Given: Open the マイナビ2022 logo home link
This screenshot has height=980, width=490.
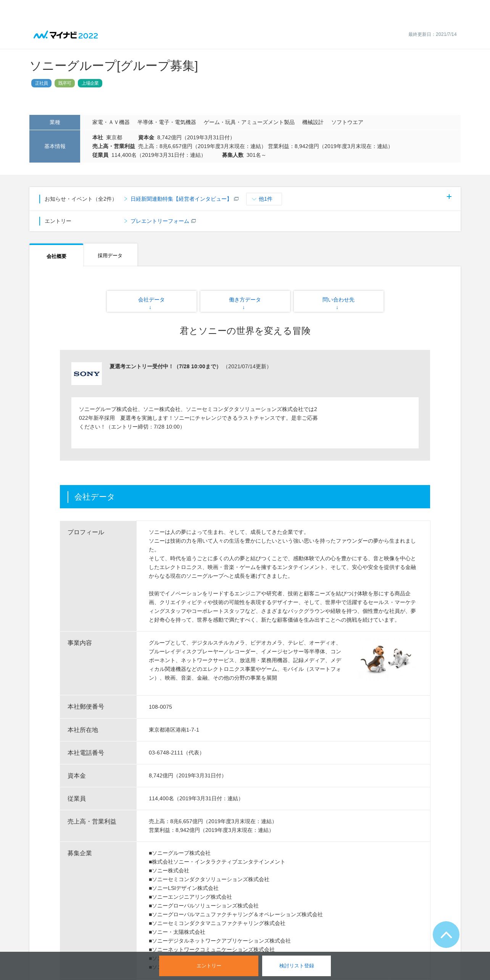Looking at the screenshot, I should [x=66, y=35].
